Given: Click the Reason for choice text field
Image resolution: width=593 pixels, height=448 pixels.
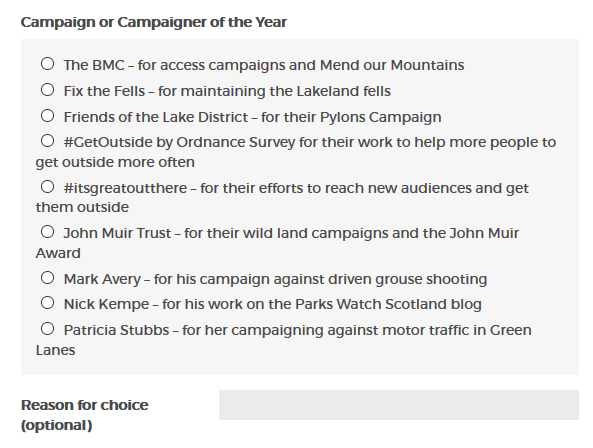Looking at the screenshot, I should (x=399, y=405).
